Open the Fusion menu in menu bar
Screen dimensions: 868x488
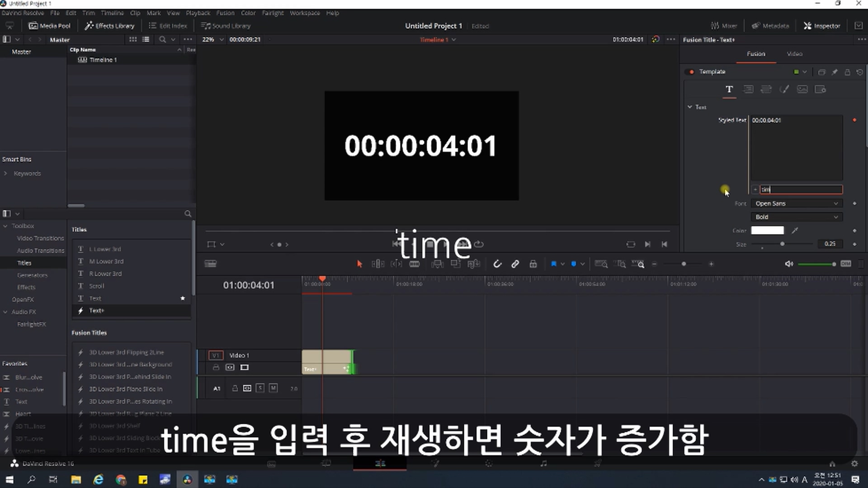point(225,13)
